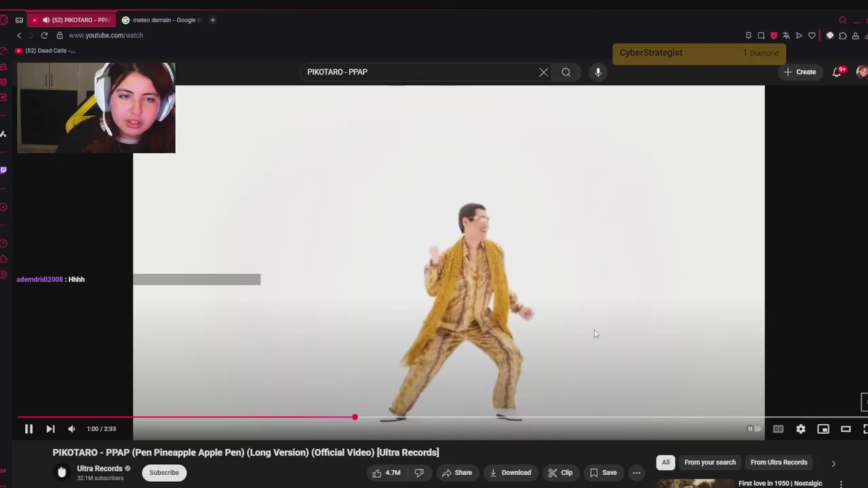Switch to the PIKOTARO - PPAP browser tab

click(72, 20)
